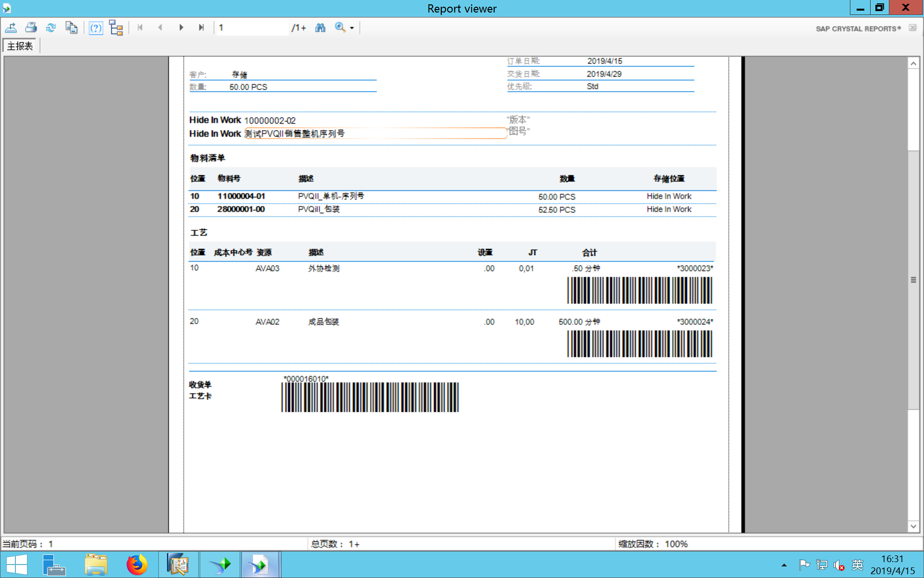
Task: Click the zoom magnifier icon
Action: pos(340,28)
